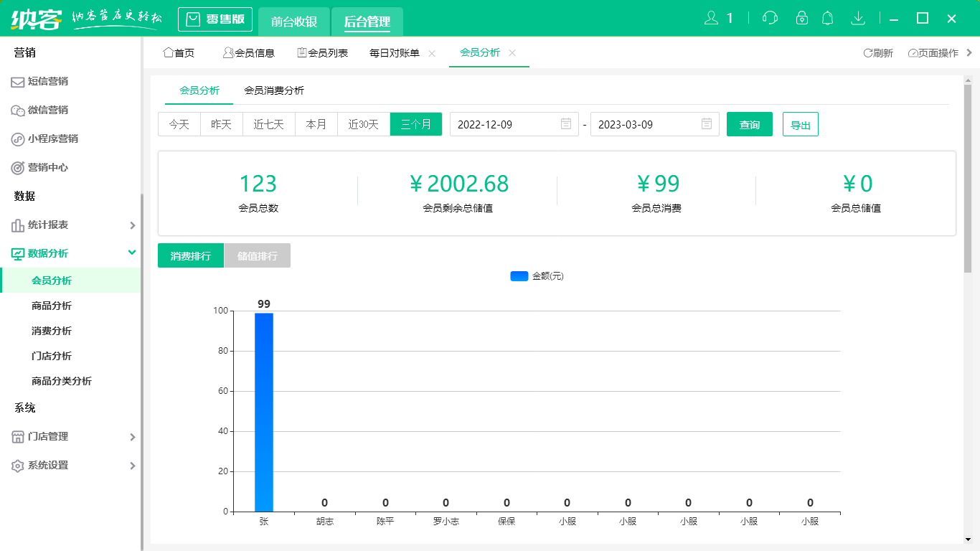Click the end date field 2023-03-09
Screen dimensions: 980x551
655,124
